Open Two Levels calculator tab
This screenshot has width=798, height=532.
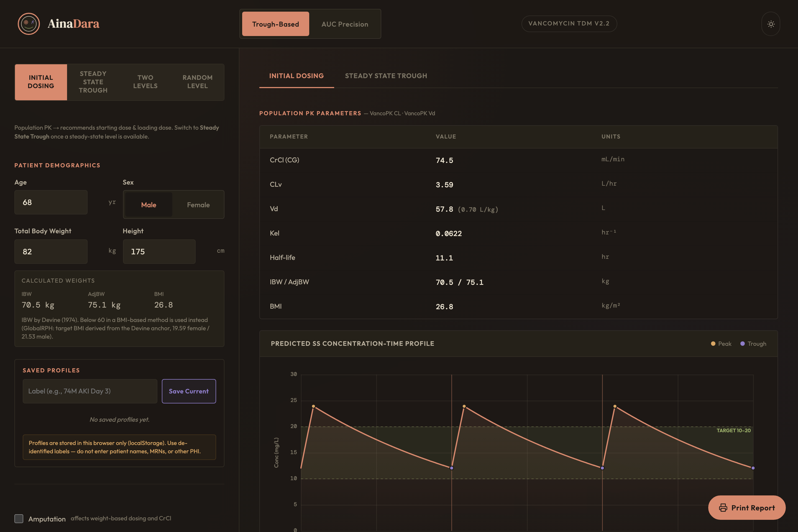[145, 82]
